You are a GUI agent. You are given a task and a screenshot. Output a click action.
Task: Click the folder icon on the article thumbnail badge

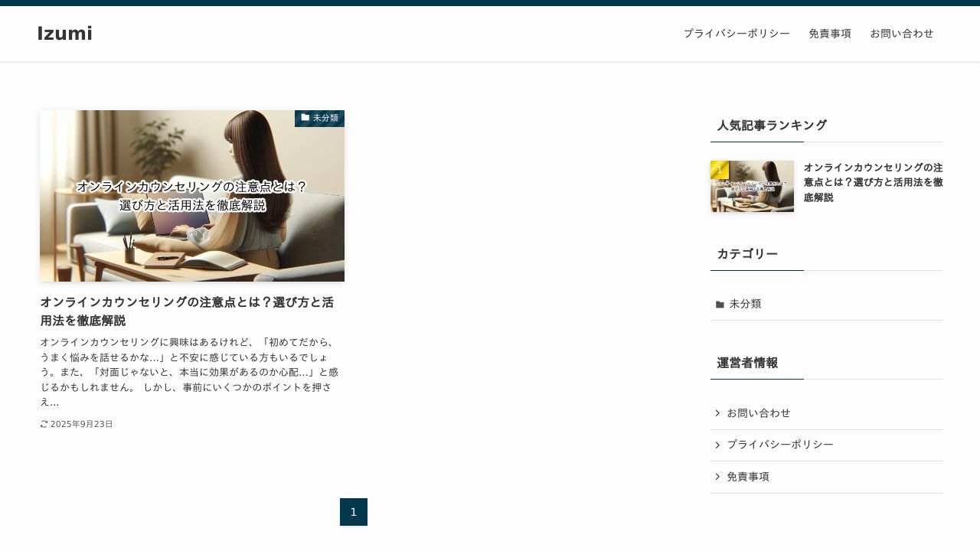tap(305, 118)
